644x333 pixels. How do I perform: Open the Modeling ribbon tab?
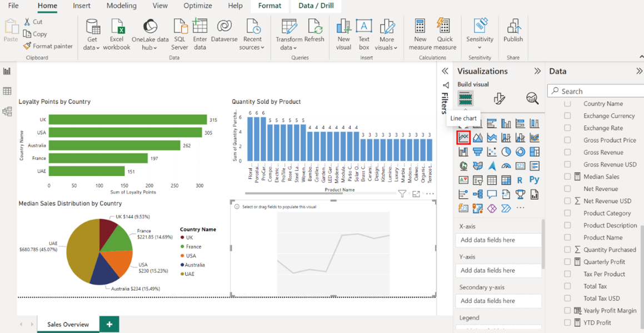coord(121,6)
